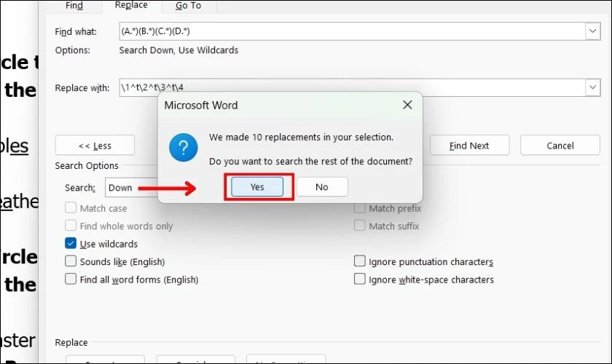Choose No in the Microsoft Word prompt
612x364 pixels.
322,187
